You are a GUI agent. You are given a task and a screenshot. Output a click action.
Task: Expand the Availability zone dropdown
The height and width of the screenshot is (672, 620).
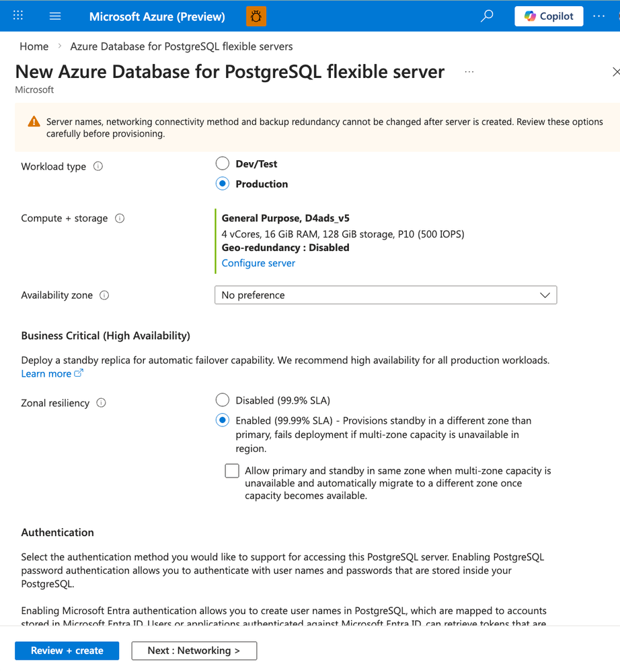(385, 295)
